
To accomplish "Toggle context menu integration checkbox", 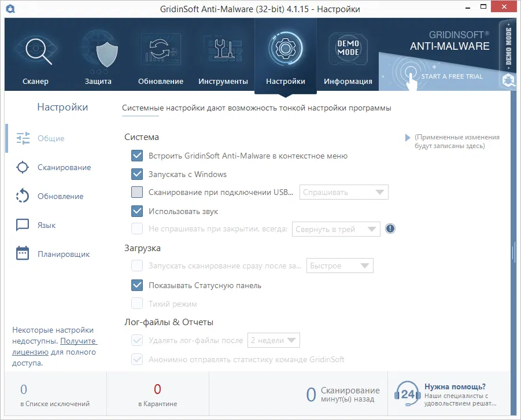I will click(137, 155).
